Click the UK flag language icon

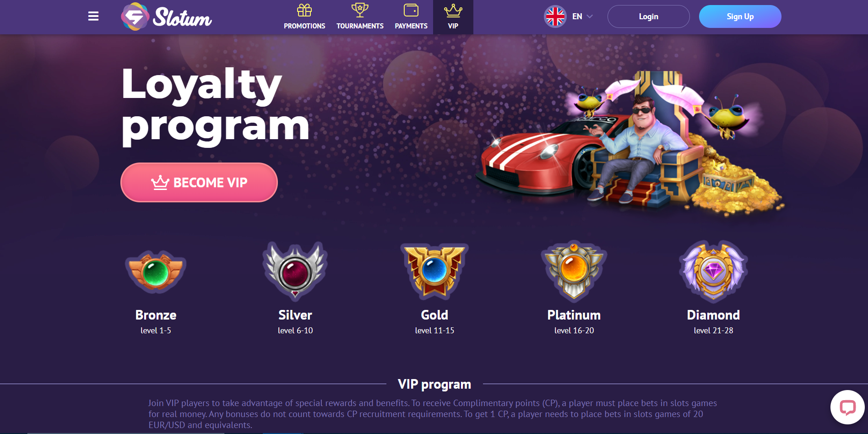555,16
